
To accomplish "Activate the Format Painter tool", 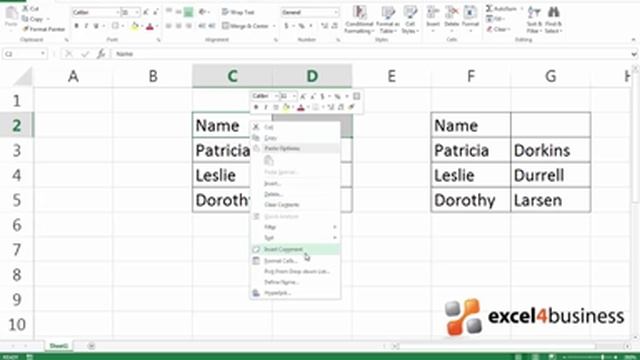I will [x=44, y=29].
